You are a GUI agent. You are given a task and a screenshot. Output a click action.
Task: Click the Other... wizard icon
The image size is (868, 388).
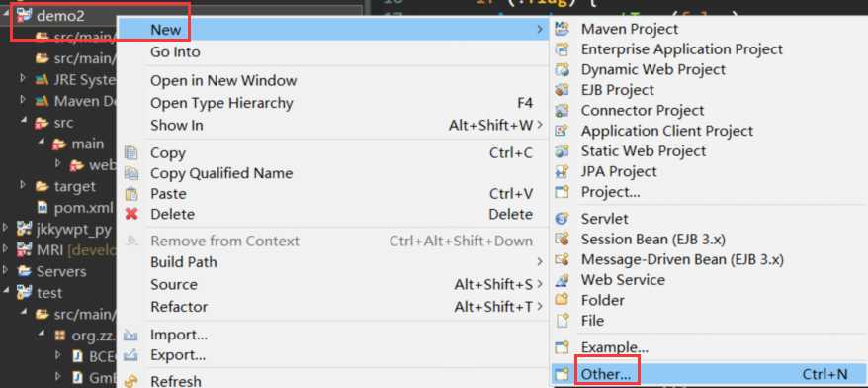tap(562, 375)
